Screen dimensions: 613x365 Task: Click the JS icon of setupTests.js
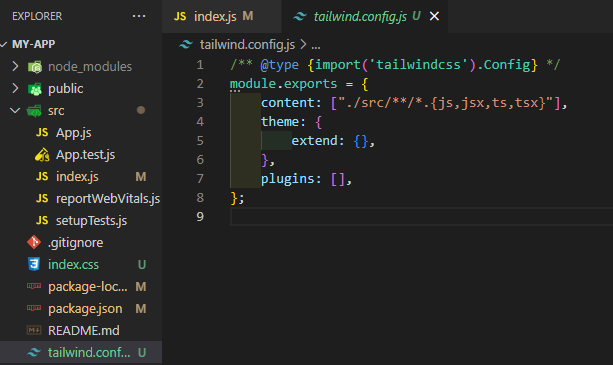pos(42,220)
